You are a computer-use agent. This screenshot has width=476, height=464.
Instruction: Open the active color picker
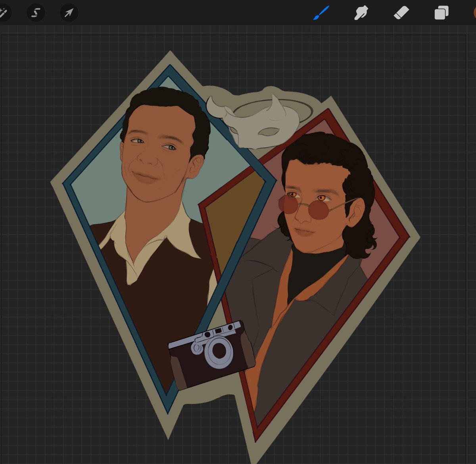click(x=474, y=13)
